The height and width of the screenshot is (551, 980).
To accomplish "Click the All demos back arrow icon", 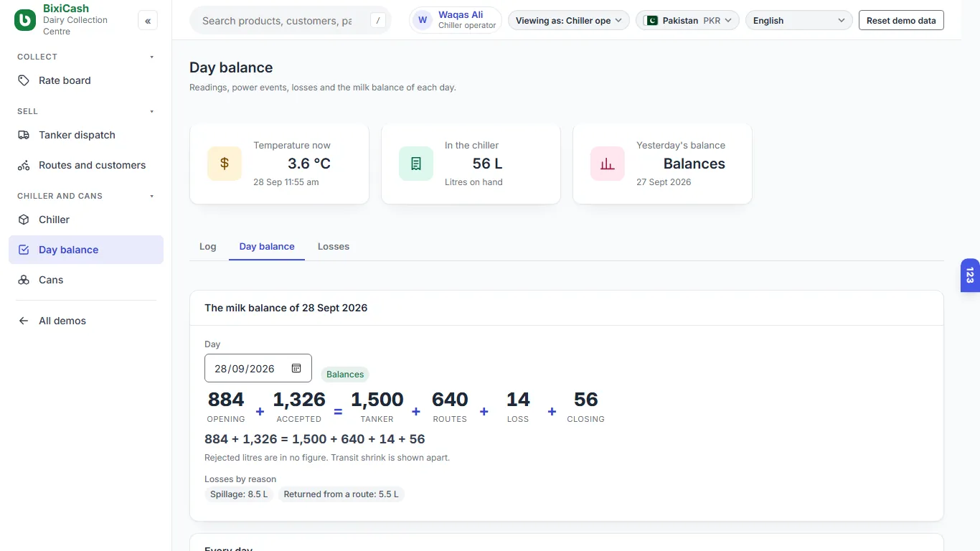I will [24, 321].
